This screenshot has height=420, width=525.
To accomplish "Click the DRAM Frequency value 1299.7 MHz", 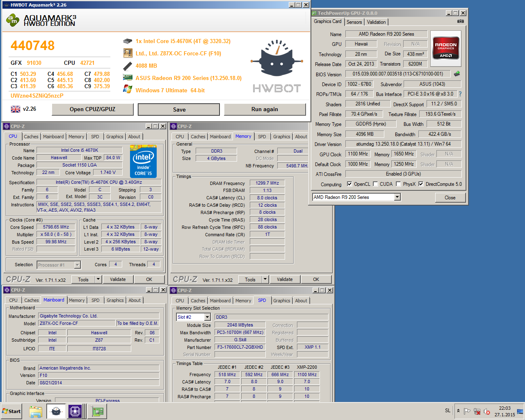I will click(267, 183).
